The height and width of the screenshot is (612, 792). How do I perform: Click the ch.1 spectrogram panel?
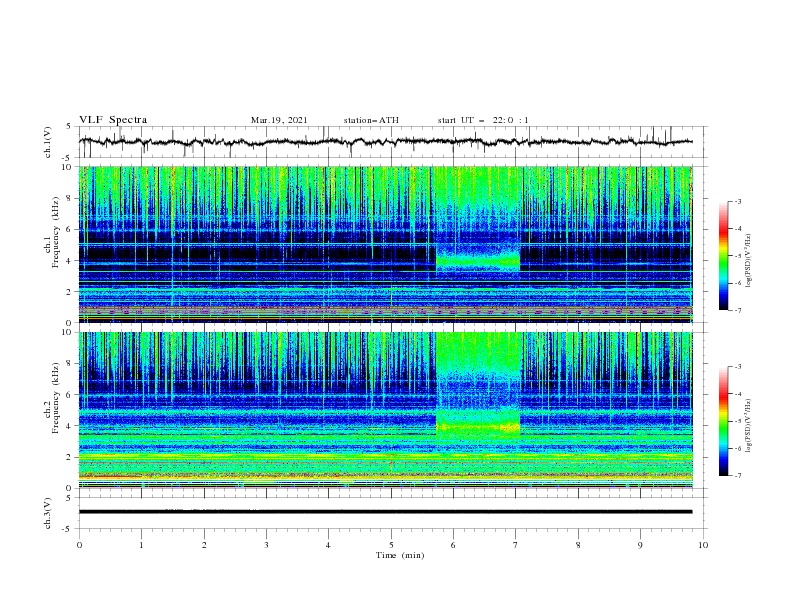point(385,244)
